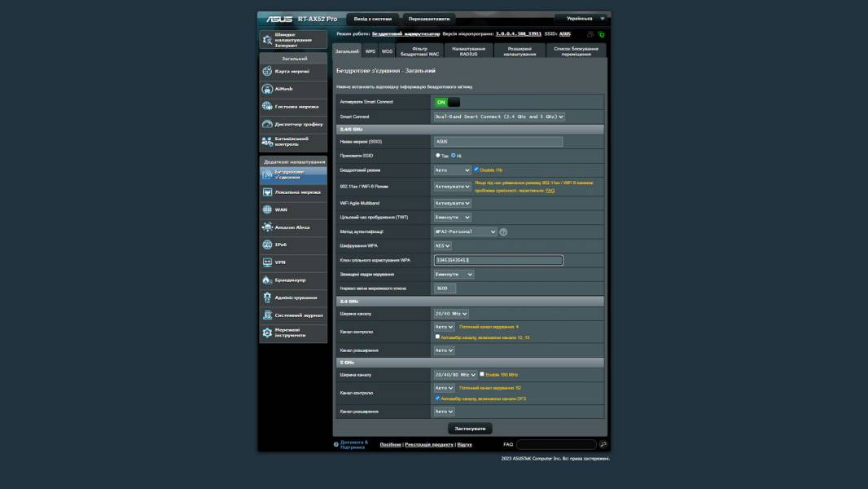Enable the 160 MHz checkbox
The height and width of the screenshot is (489, 868).
coord(482,374)
